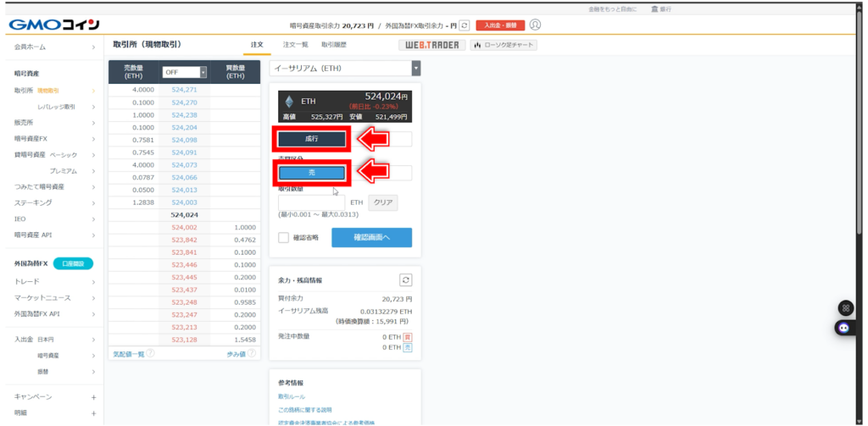Click the GMOコイン logo

click(54, 25)
